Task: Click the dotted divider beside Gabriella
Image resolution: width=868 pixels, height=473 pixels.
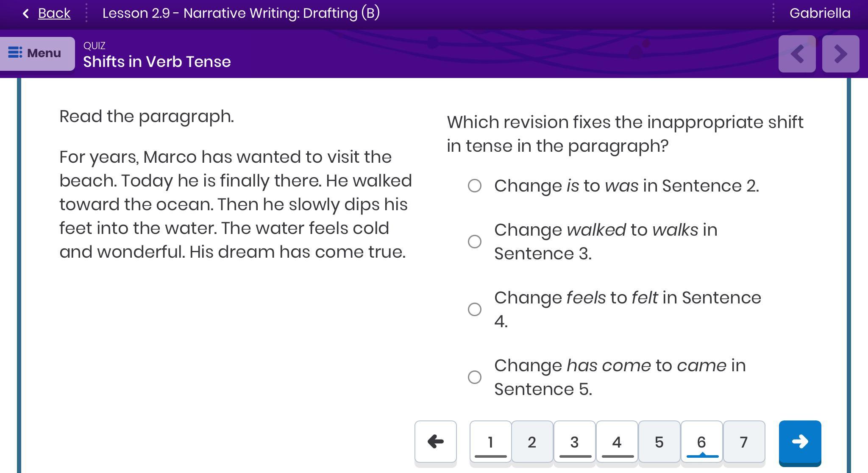Action: pyautogui.click(x=773, y=13)
